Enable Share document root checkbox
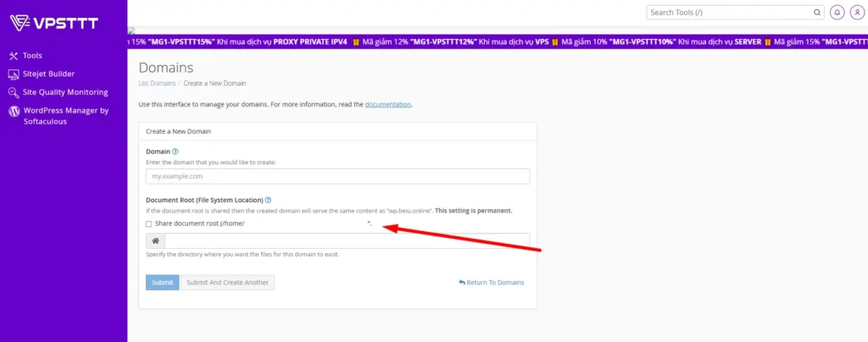868x342 pixels. tap(148, 224)
